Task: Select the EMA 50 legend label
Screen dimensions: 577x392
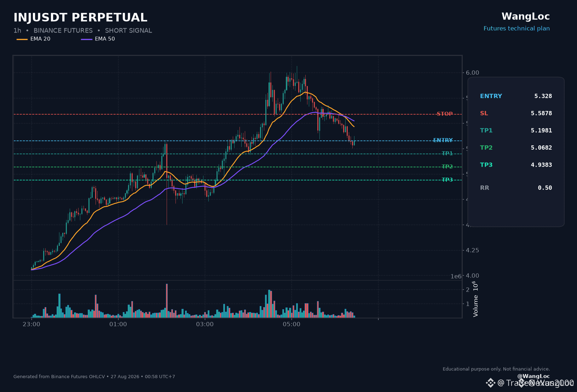Action: [x=105, y=39]
